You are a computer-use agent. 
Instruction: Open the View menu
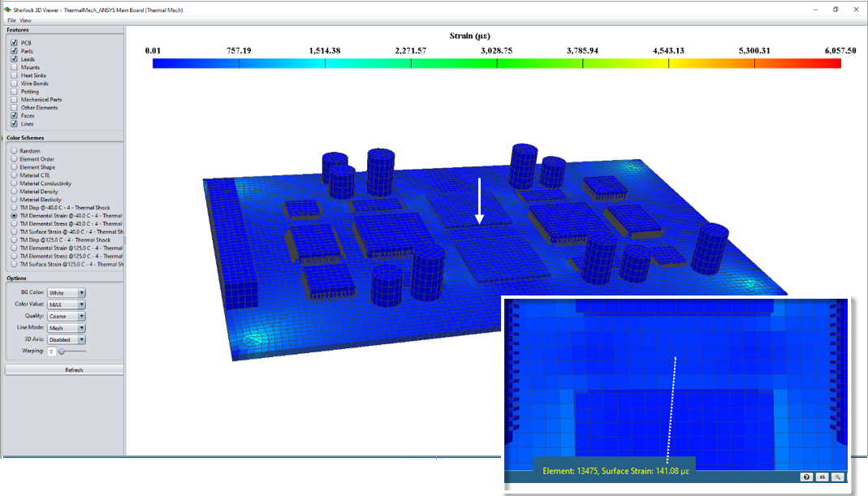click(x=25, y=20)
